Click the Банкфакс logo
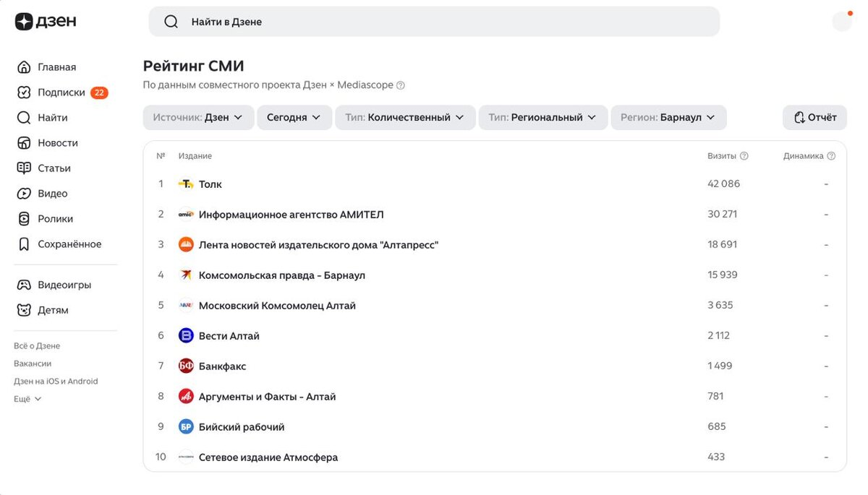The width and height of the screenshot is (868, 495). point(186,366)
